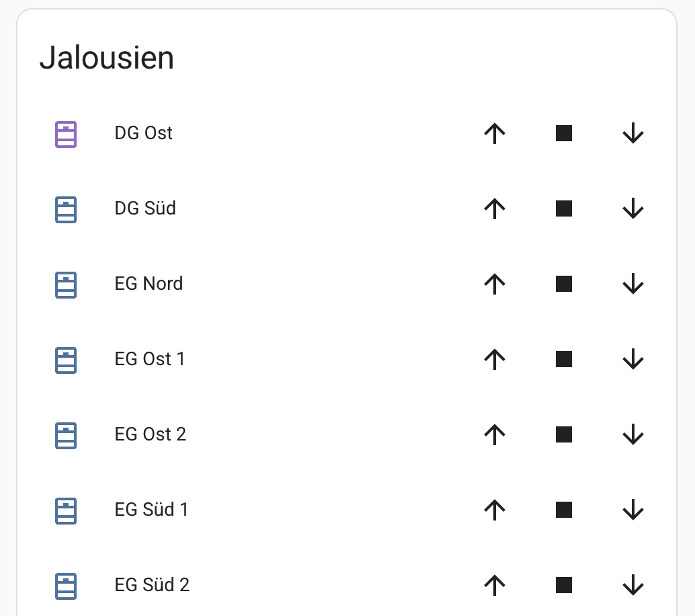Select the DG Ost entity name
Screen dimensions: 695x616
[x=143, y=133]
